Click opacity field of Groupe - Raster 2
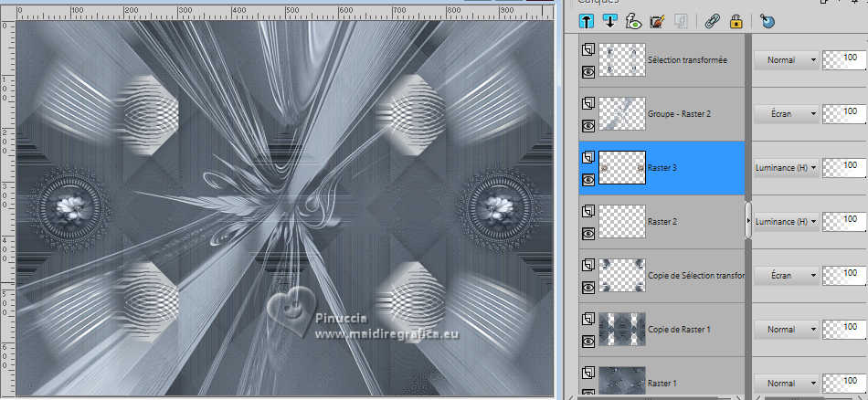The width and height of the screenshot is (868, 400). coord(845,113)
